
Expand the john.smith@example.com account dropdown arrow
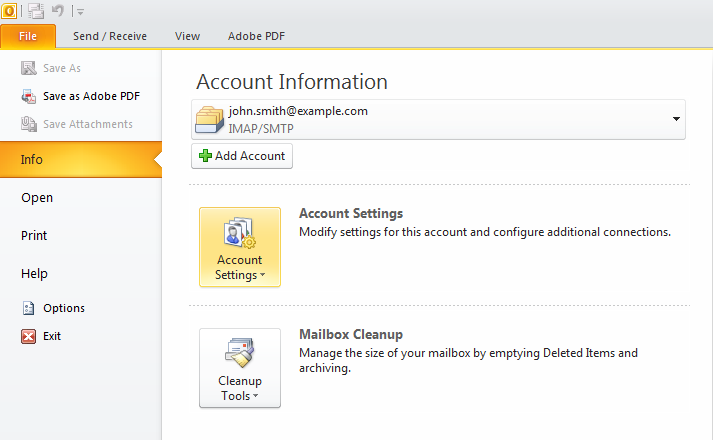[676, 119]
